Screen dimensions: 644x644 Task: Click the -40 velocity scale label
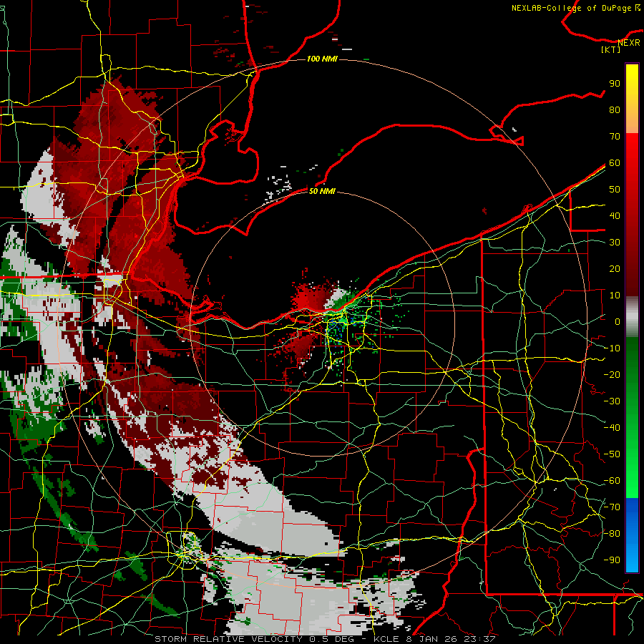612,428
